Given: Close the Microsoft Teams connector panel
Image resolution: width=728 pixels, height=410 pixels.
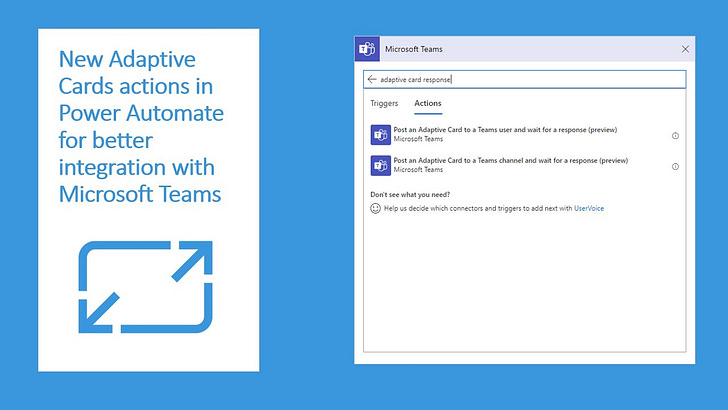Looking at the screenshot, I should tap(685, 49).
